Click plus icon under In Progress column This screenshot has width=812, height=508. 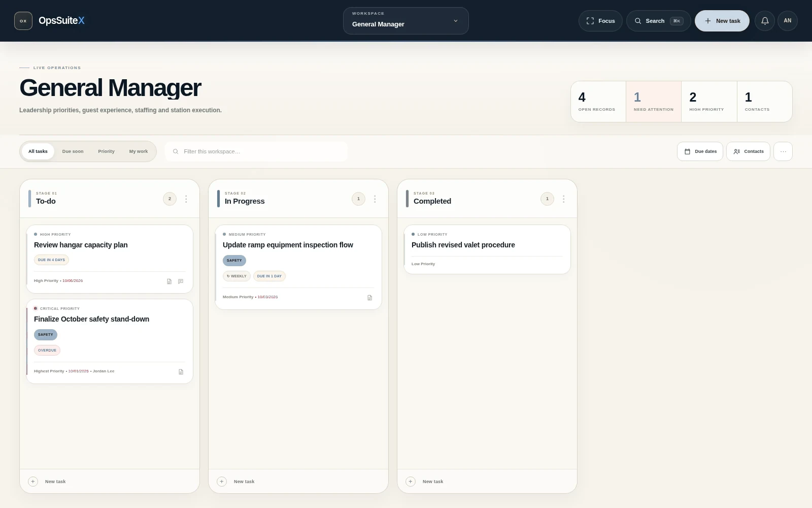click(222, 482)
